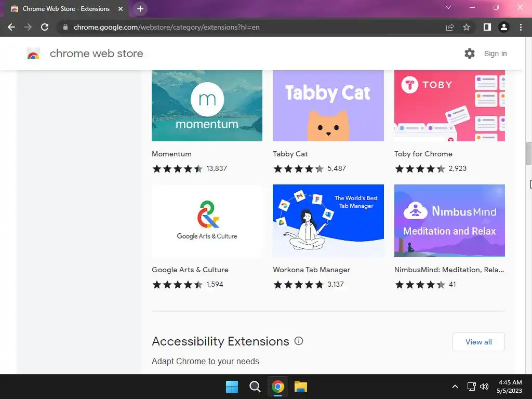This screenshot has height=399, width=532.
Task: Open a new browser tab
Action: (140, 9)
